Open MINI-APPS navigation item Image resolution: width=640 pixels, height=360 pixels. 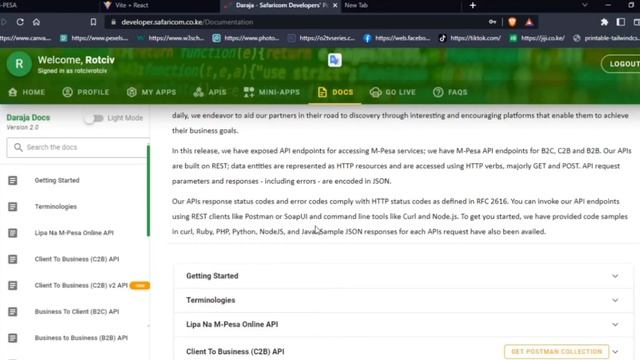tap(271, 92)
